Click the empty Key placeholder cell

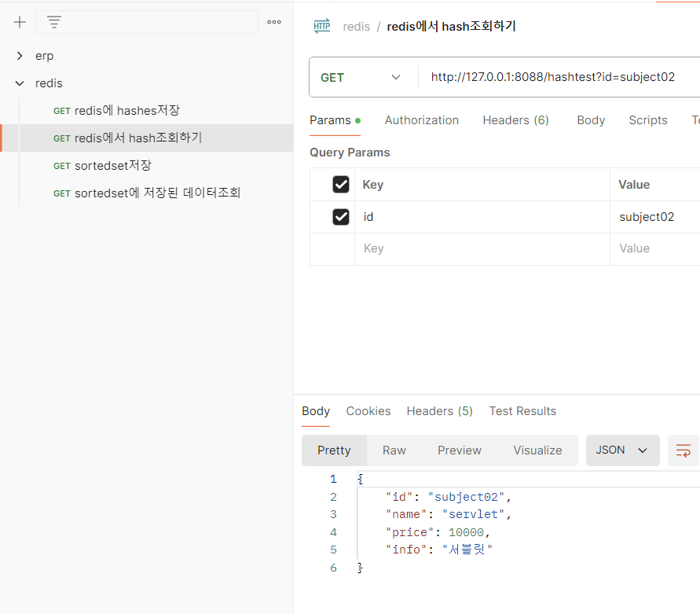(482, 249)
